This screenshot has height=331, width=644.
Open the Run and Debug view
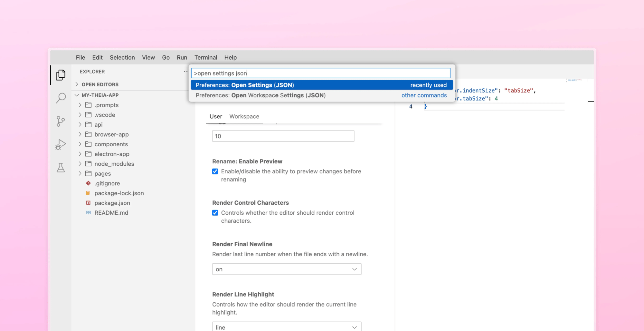pyautogui.click(x=61, y=144)
